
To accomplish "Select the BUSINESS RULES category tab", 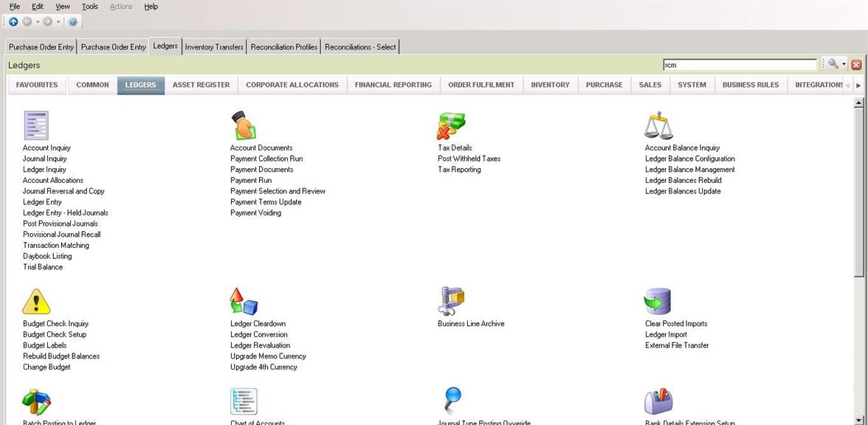I will click(x=751, y=86).
